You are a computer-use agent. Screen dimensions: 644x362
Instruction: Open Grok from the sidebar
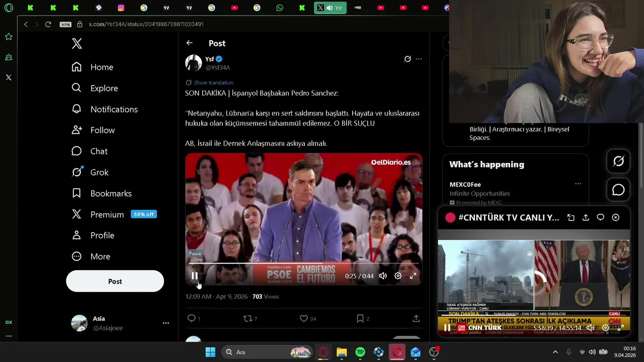pyautogui.click(x=90, y=172)
